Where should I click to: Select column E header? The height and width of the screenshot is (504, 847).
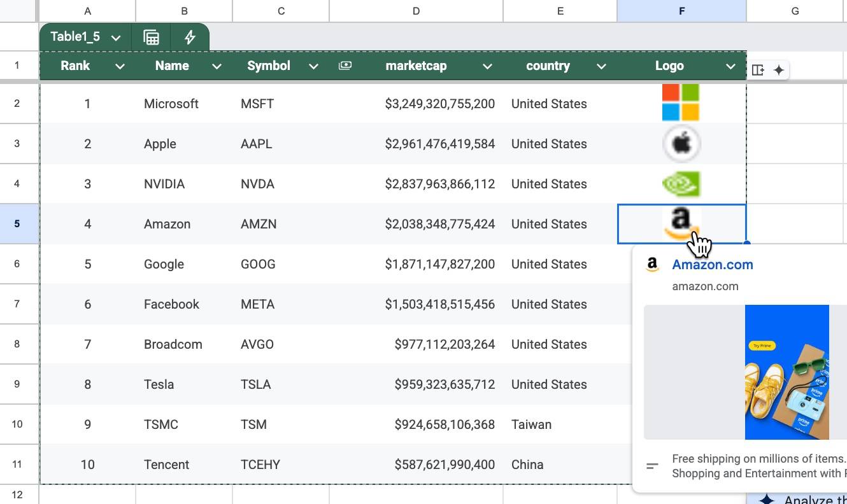560,11
